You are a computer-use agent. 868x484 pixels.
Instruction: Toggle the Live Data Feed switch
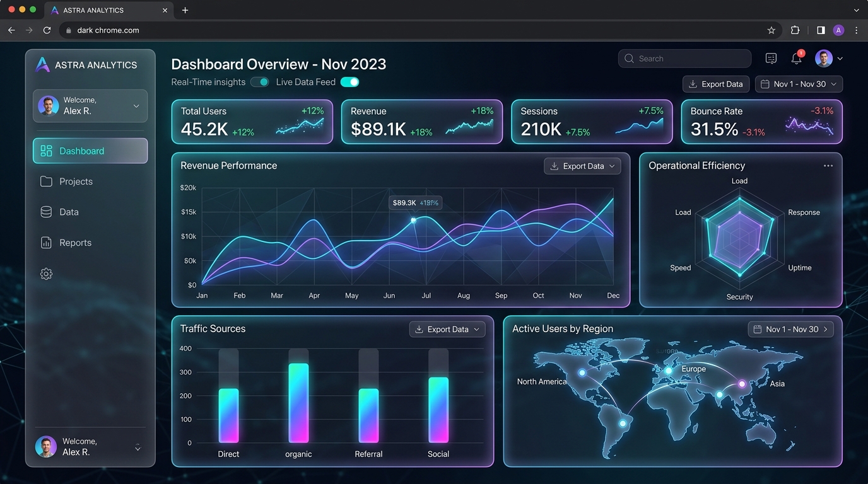click(349, 82)
